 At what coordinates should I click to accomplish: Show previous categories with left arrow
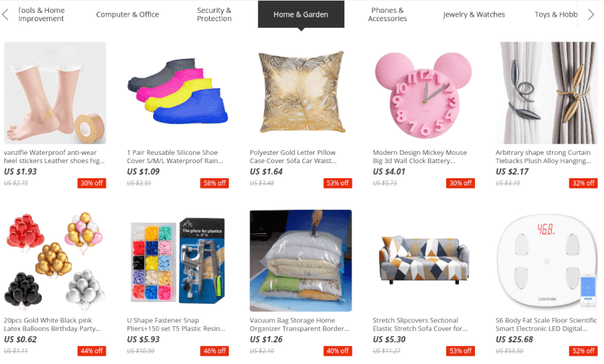click(5, 14)
